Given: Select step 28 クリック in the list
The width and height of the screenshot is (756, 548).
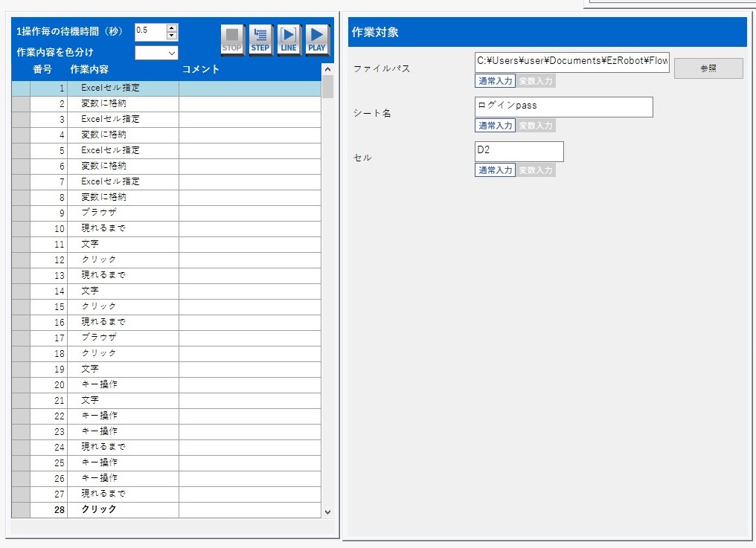Looking at the screenshot, I should tap(112, 509).
